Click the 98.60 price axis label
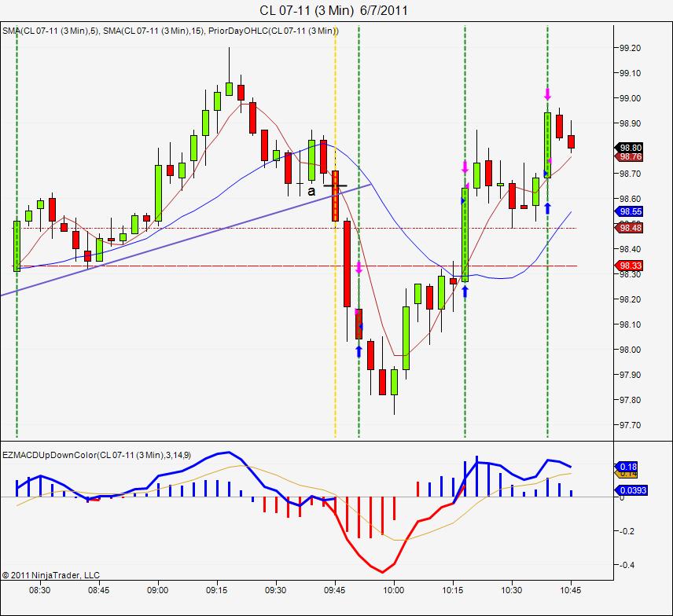673x616 pixels. pyautogui.click(x=630, y=199)
